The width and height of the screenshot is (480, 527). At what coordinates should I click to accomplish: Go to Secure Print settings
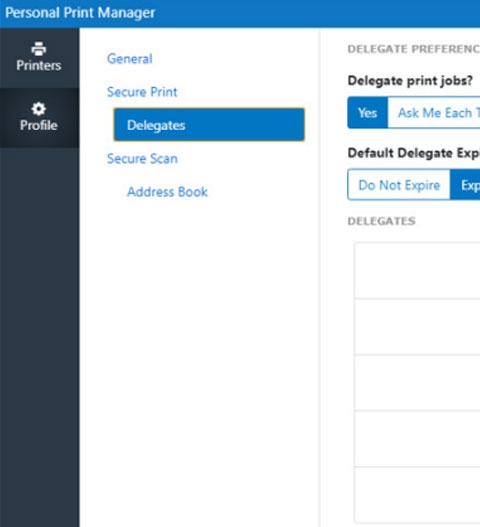click(x=142, y=92)
